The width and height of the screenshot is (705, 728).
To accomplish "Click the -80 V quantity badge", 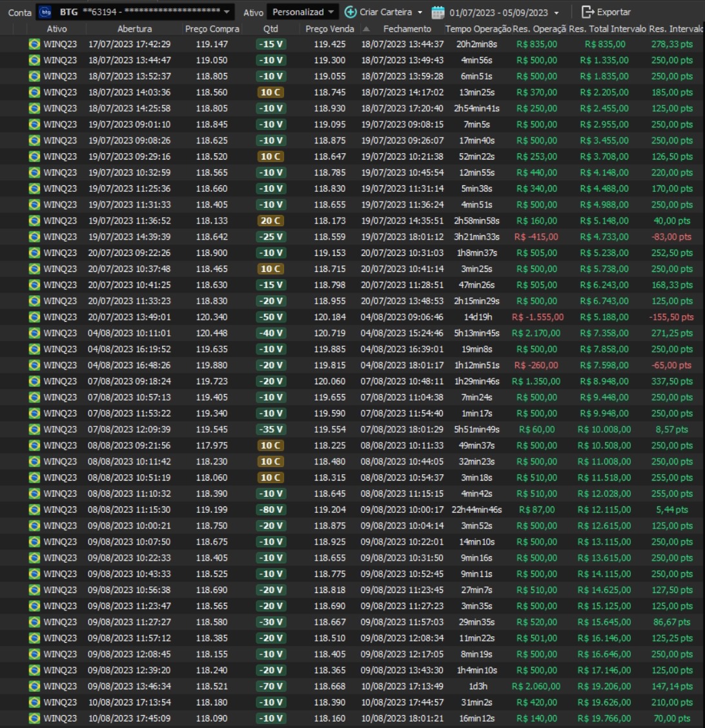I will coord(270,509).
